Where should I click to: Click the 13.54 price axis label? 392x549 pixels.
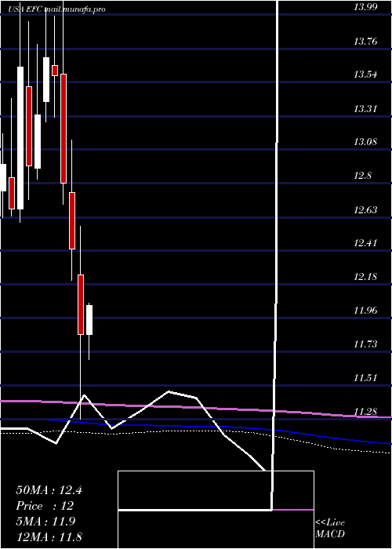pos(365,75)
